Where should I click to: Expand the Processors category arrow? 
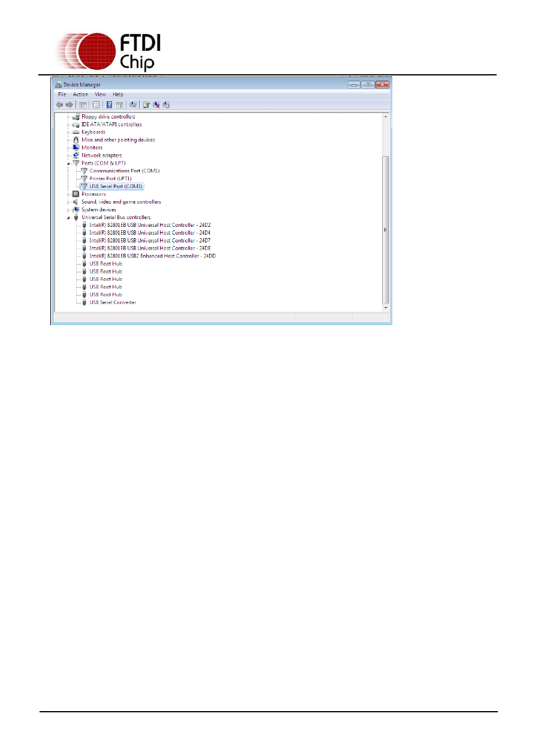[69, 194]
